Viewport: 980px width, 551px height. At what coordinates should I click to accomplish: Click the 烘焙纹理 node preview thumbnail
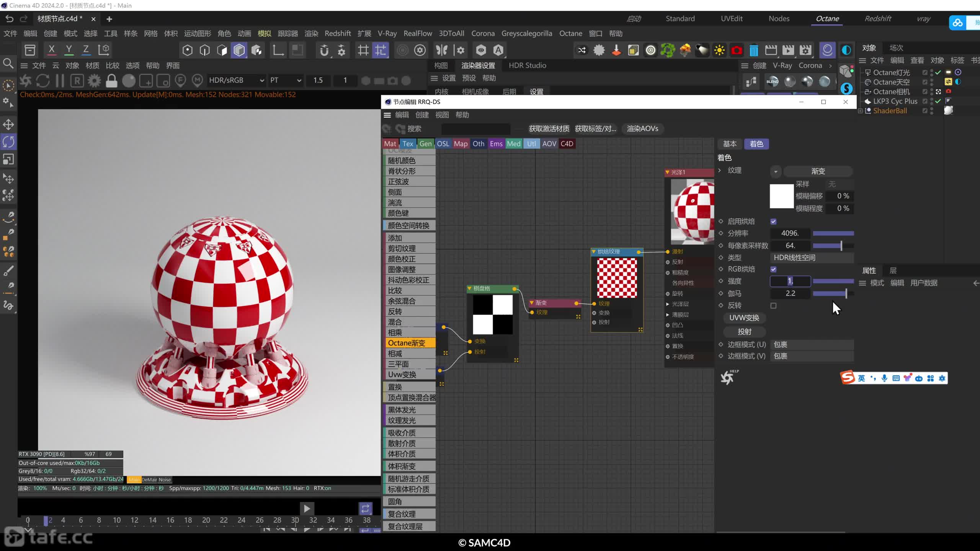point(617,278)
